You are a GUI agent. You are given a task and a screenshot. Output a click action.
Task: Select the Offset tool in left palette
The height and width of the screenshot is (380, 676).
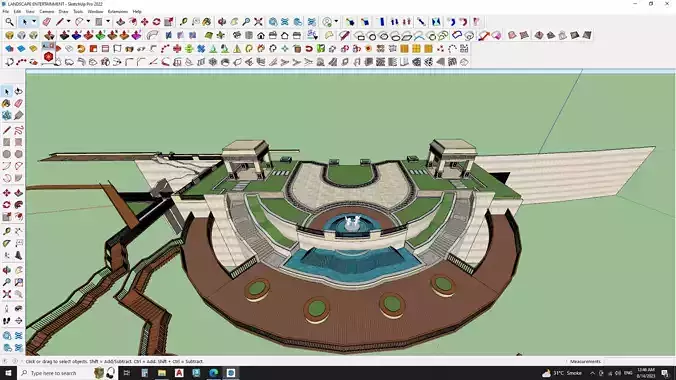pos(19,217)
